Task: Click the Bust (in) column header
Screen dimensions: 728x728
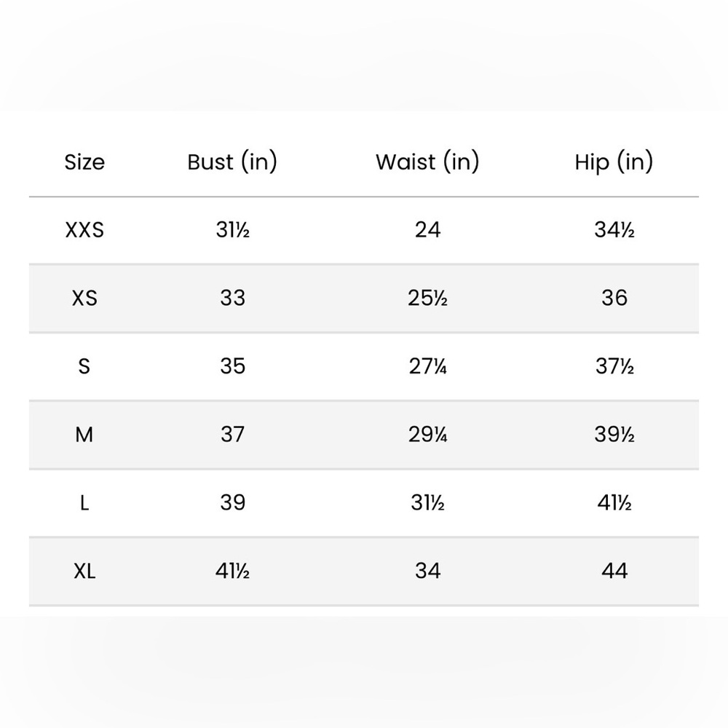Action: pyautogui.click(x=232, y=162)
